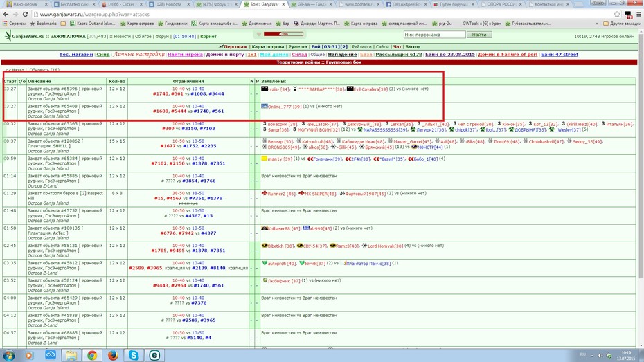Viewport: 644px width, 362px height.
Task: Bookmark this page with the star icon
Action: [x=616, y=14]
